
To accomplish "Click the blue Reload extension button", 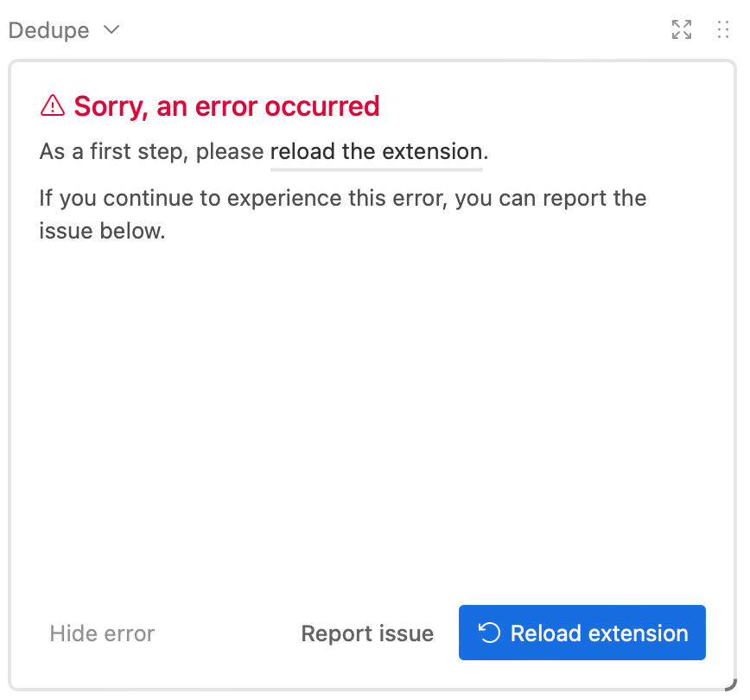I will tap(582, 633).
